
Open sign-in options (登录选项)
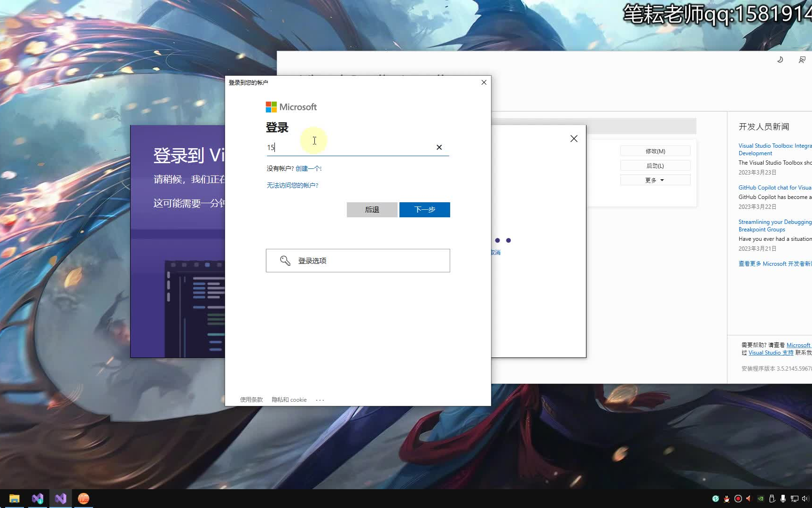pyautogui.click(x=358, y=261)
